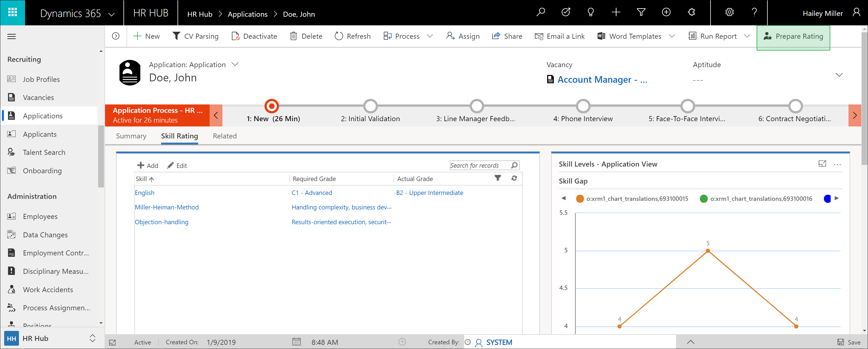Open the Dynamics 365 dropdown chevron
Viewport: 868px width, 349px height.
pos(111,14)
